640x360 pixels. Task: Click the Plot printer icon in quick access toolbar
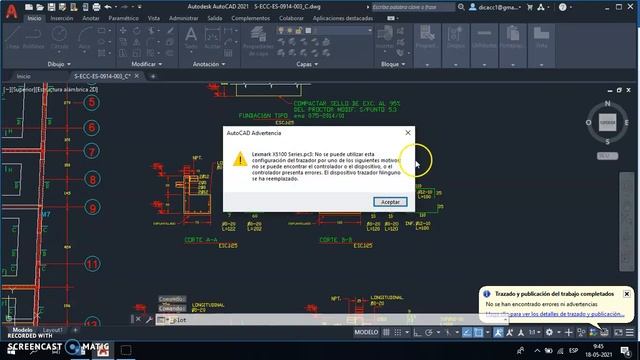(x=96, y=7)
